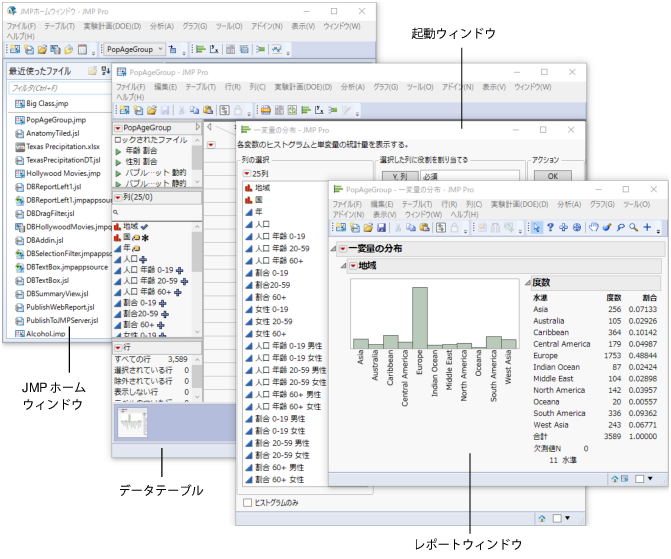The image size is (671, 559).
Task: Click Caribbean bar in histogram
Action: (390, 341)
